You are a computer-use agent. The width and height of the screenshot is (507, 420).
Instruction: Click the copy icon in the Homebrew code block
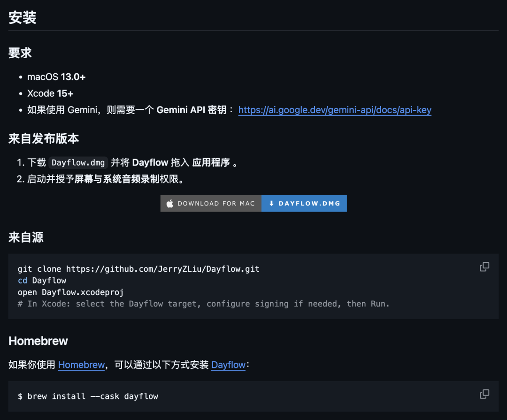(x=484, y=394)
